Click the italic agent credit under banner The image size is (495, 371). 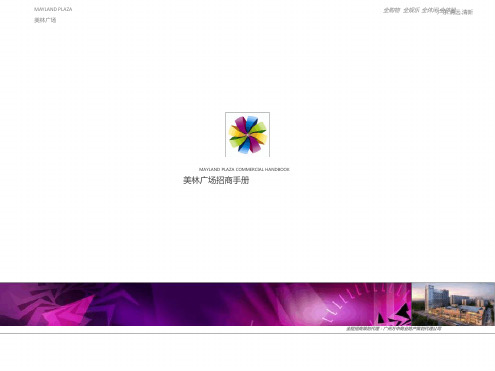click(x=393, y=329)
